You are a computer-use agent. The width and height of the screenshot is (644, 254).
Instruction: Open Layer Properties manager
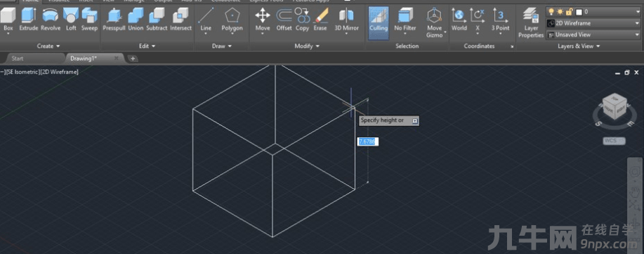pos(531,23)
